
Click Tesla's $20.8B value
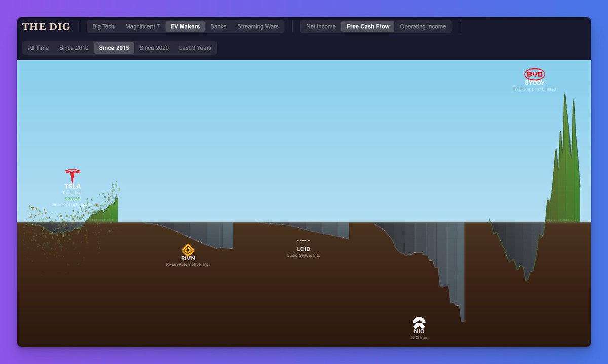coord(72,199)
